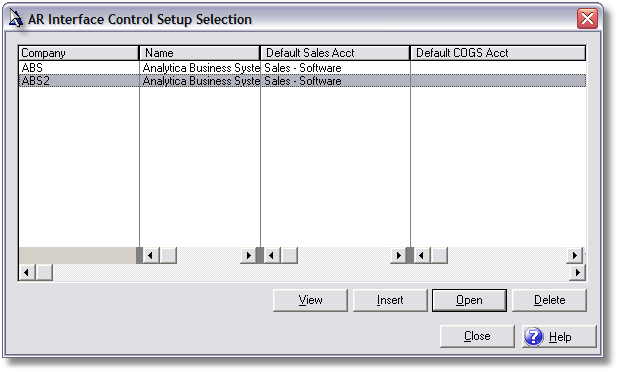Open the selected record with Open button
This screenshot has width=618, height=372.
(x=469, y=300)
